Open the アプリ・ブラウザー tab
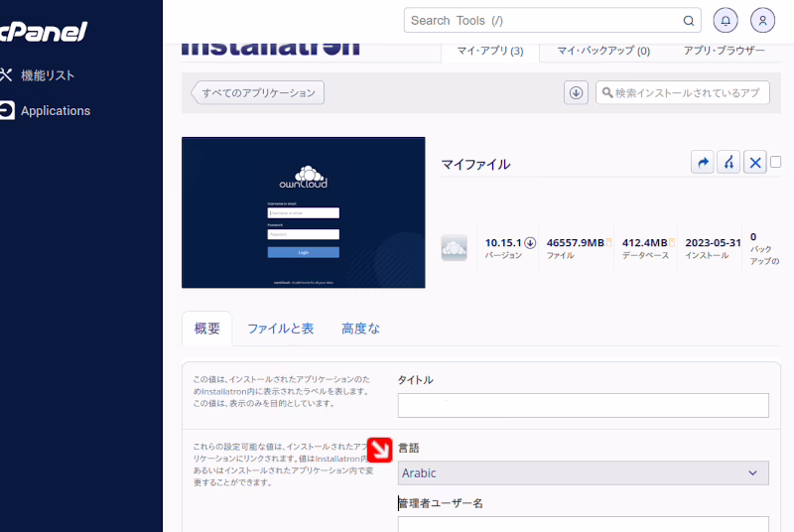The width and height of the screenshot is (794, 532). coord(724,51)
